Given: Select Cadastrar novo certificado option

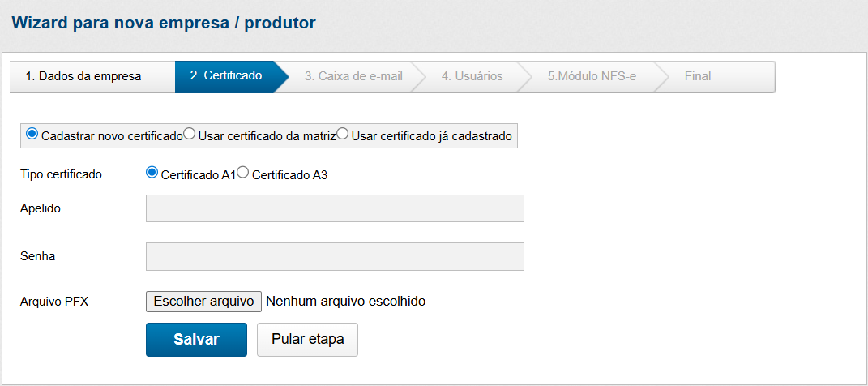Looking at the screenshot, I should [32, 135].
